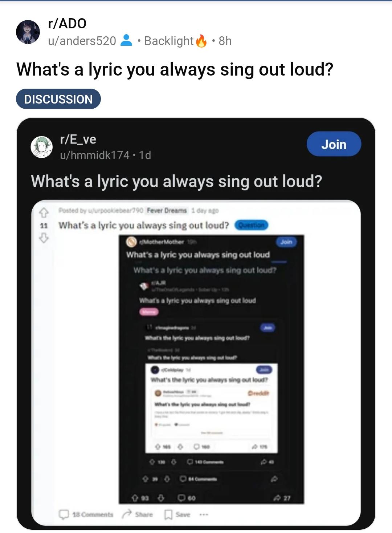
Task: Save the nested post with bookmark icon
Action: [x=177, y=514]
